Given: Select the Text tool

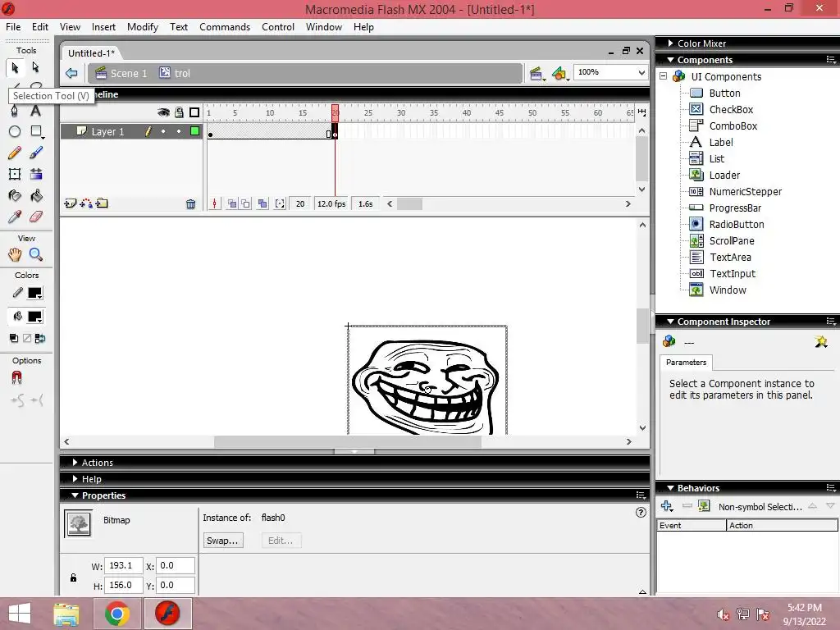Looking at the screenshot, I should pos(36,111).
